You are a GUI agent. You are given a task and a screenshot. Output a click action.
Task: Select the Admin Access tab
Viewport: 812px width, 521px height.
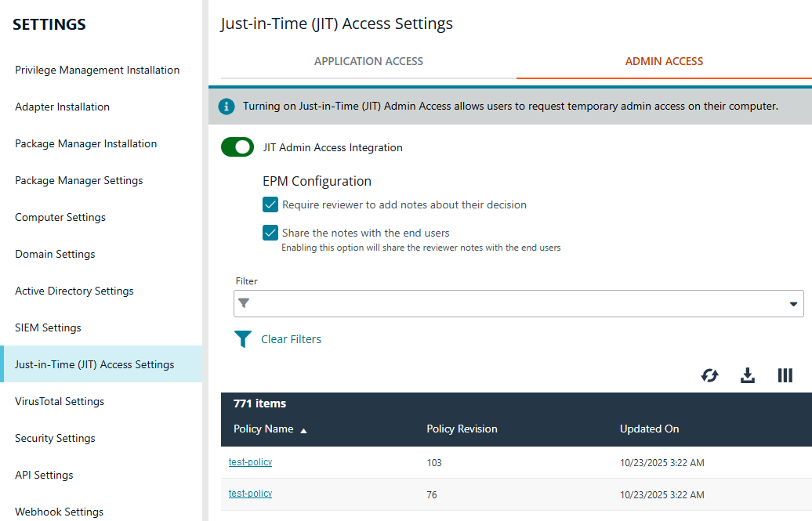coord(664,61)
